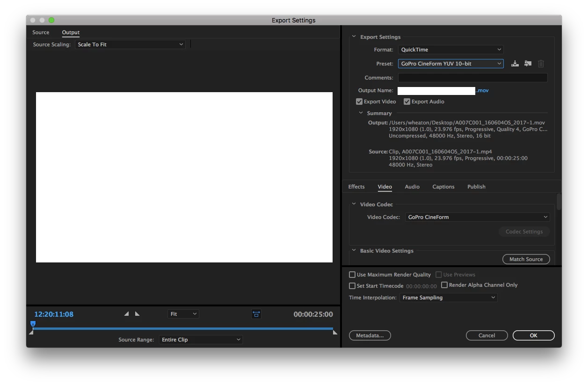Image resolution: width=588 pixels, height=385 pixels.
Task: Open the Format dropdown showing QuickTime
Action: (451, 50)
